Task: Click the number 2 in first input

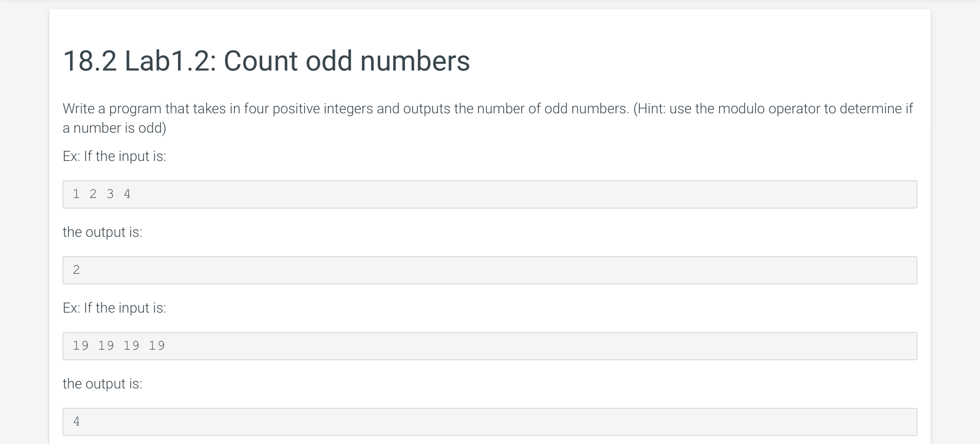Action: [x=93, y=194]
